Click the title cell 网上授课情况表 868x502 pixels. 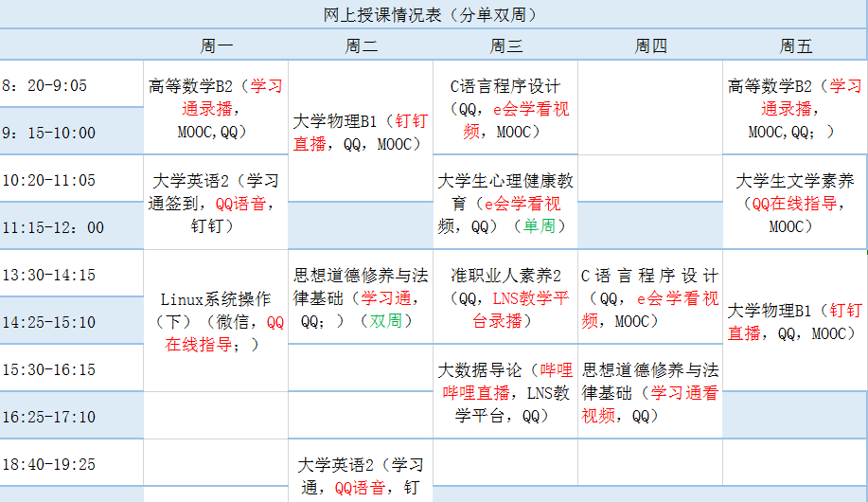pyautogui.click(x=434, y=14)
